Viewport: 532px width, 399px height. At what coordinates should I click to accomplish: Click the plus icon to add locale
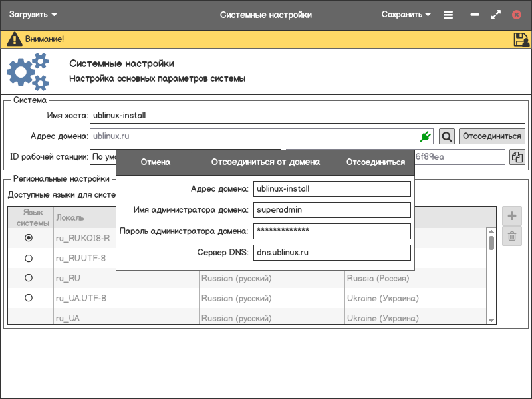[512, 216]
